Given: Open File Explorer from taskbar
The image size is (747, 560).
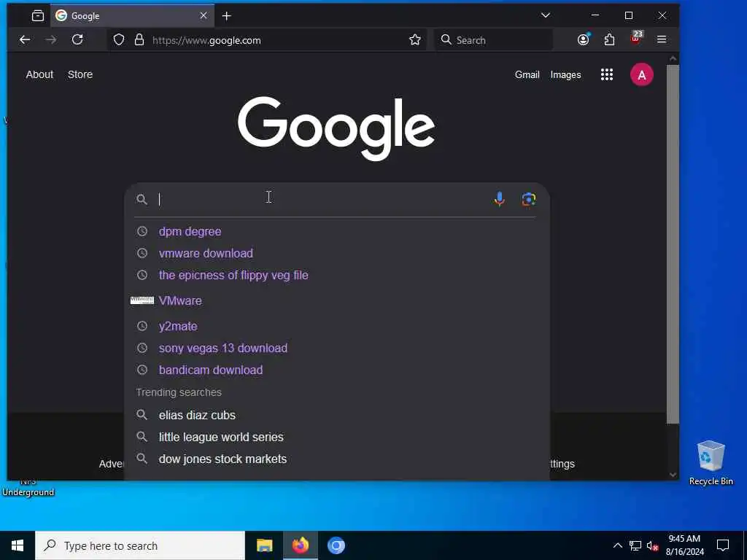Looking at the screenshot, I should point(264,545).
